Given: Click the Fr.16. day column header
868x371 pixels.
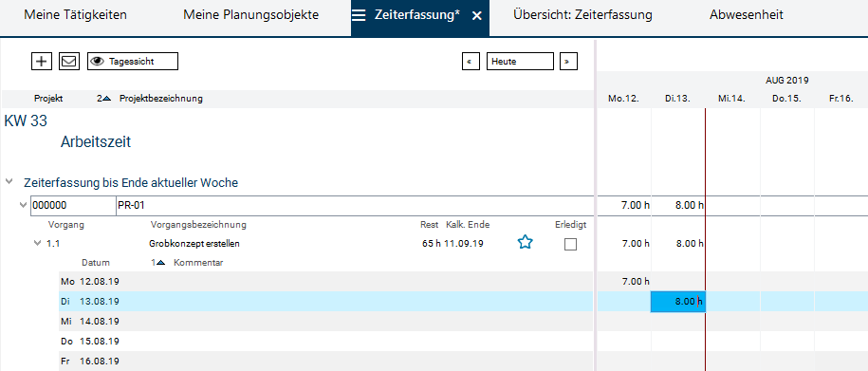Looking at the screenshot, I should click(x=840, y=99).
